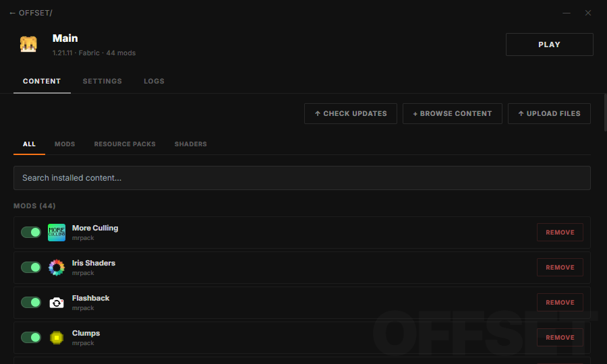
Task: Click the Clumps mod name
Action: tap(86, 333)
